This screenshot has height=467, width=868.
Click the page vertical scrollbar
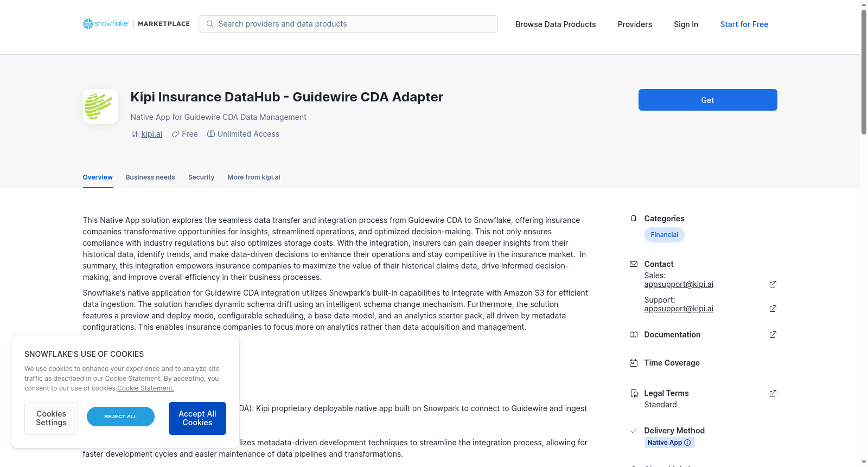coord(864,72)
